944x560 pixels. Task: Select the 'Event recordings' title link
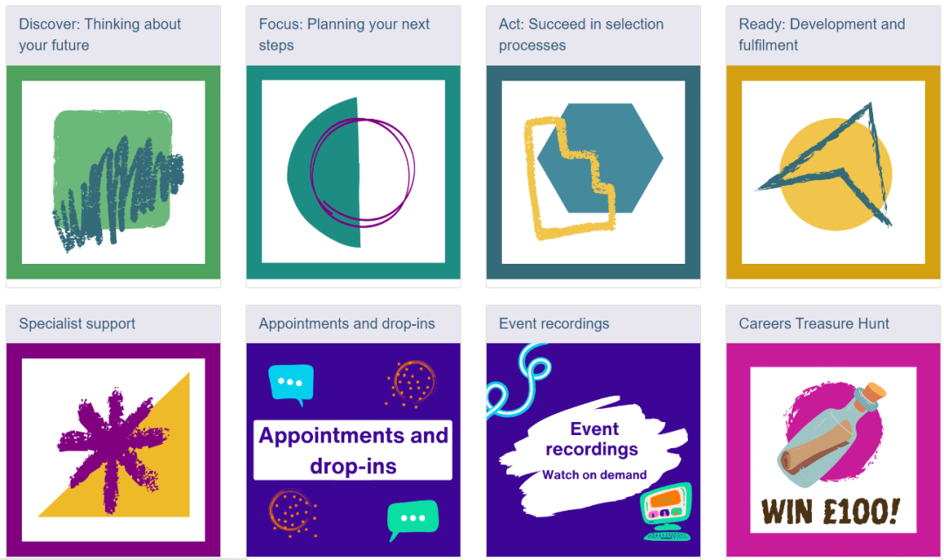pyautogui.click(x=554, y=323)
